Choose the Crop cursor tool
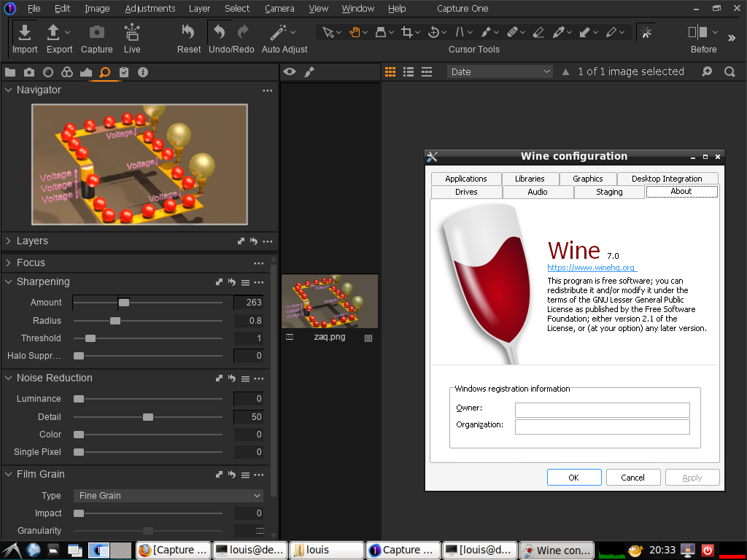 (x=407, y=32)
